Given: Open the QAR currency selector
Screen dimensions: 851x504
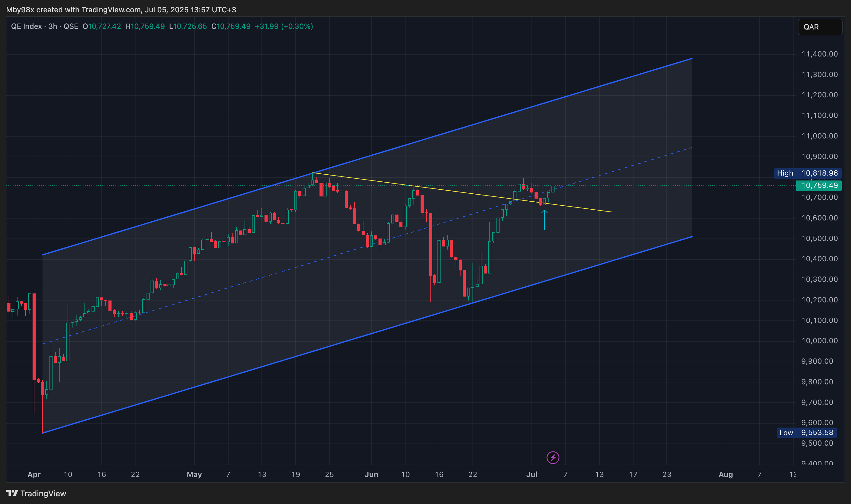Looking at the screenshot, I should point(820,27).
